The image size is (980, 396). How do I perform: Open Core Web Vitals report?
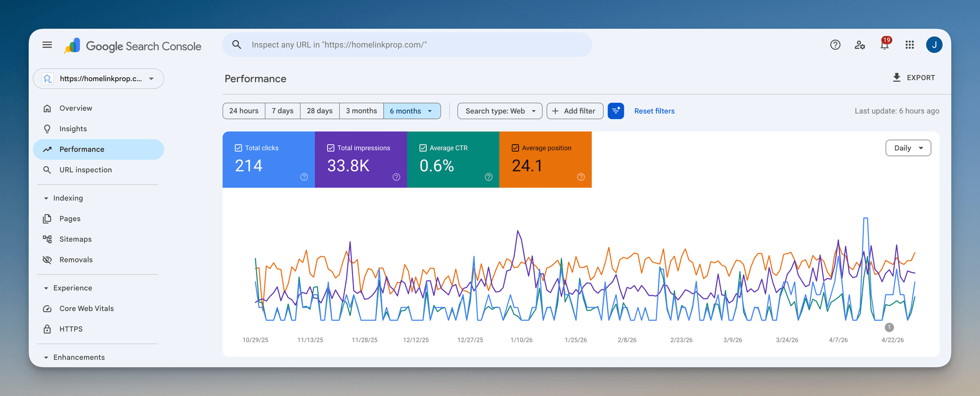[99, 309]
